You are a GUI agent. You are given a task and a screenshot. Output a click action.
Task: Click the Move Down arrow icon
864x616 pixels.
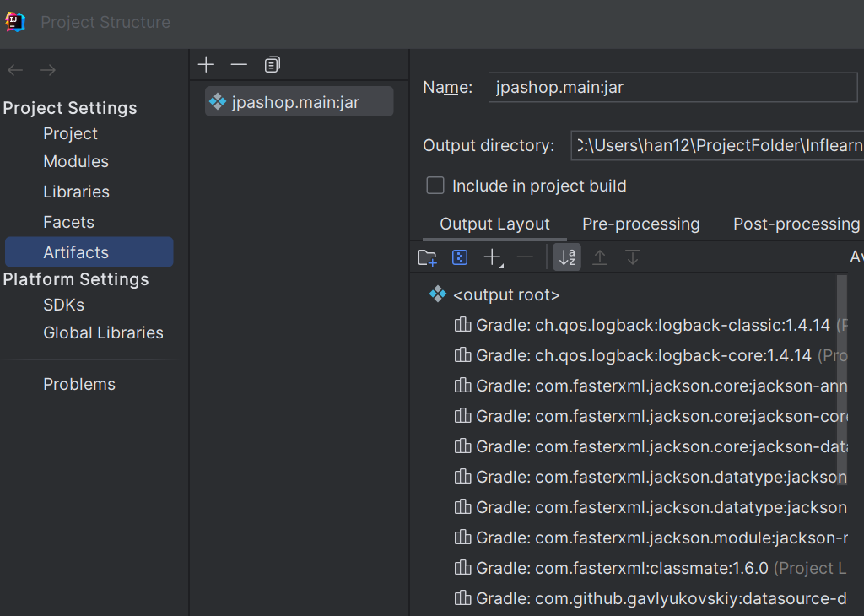633,258
